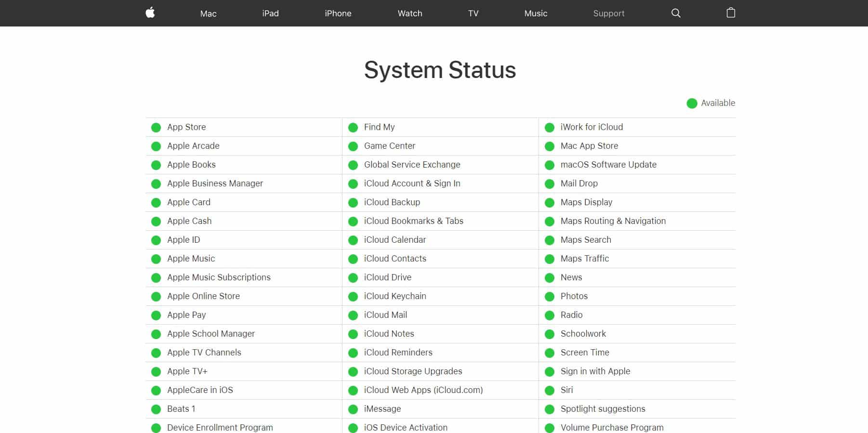Click green status dot beside App Store

point(156,128)
